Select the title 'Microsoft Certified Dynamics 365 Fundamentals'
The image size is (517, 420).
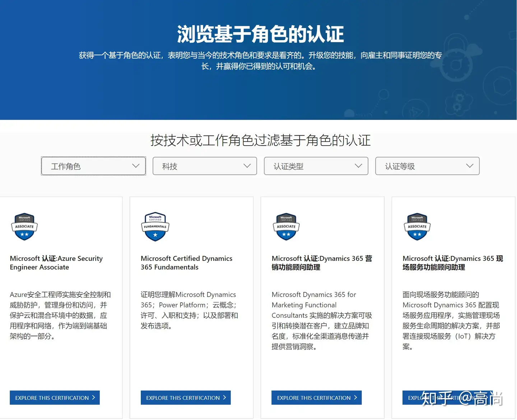(187, 263)
